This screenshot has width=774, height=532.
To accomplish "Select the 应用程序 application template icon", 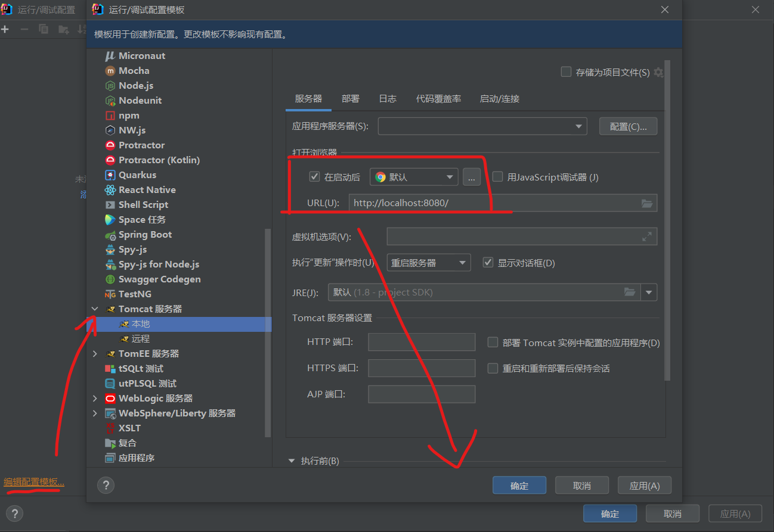I will point(110,458).
